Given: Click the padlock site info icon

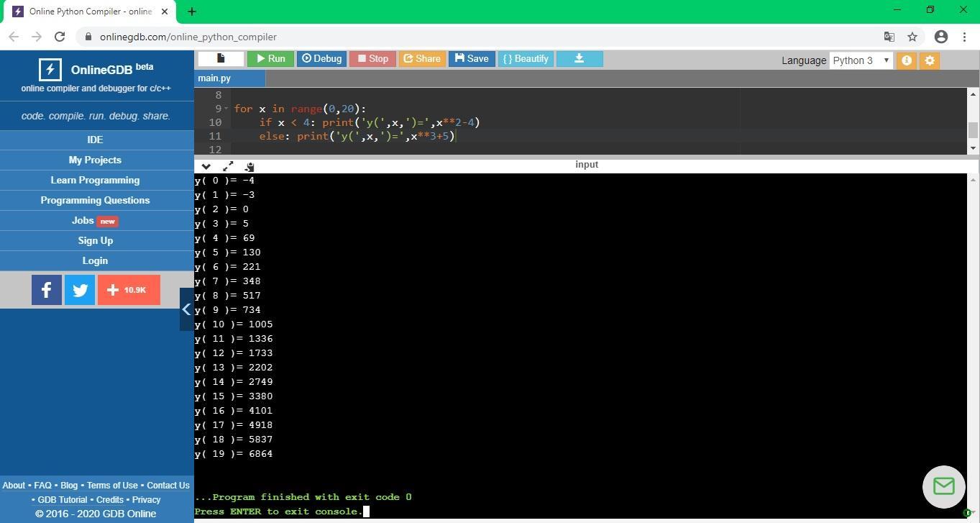Looking at the screenshot, I should pyautogui.click(x=88, y=37).
